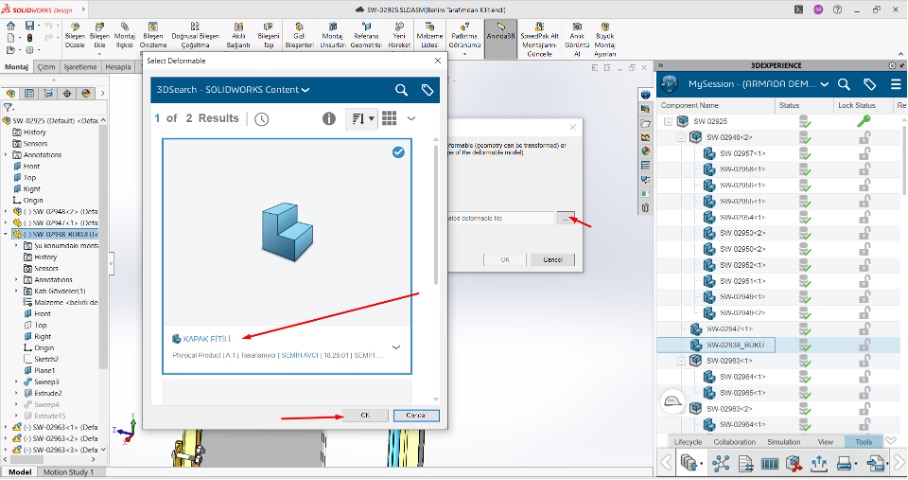The image size is (908, 480).
Task: Click the Save icon in quick toolbar
Action: 30,25
